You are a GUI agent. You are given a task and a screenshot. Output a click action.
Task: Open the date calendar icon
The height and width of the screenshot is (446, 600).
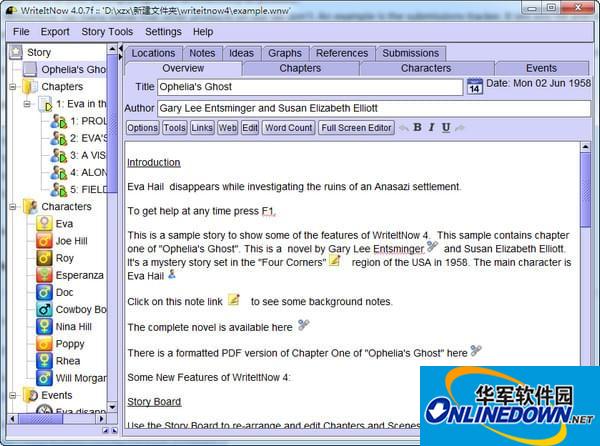(x=474, y=86)
